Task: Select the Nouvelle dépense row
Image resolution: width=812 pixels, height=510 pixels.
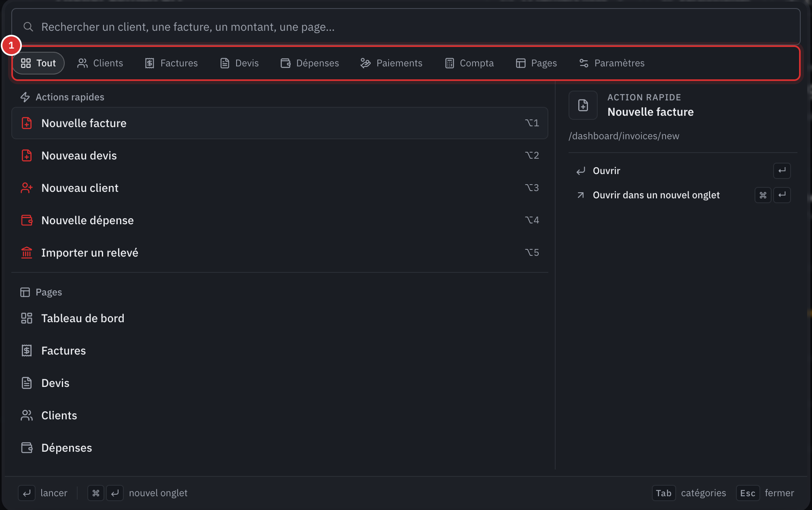Action: click(280, 220)
